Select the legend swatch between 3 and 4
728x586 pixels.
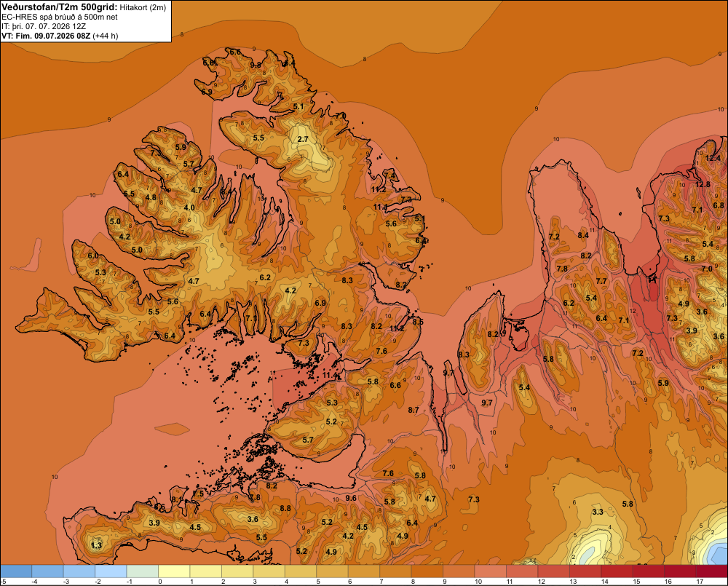(269, 571)
